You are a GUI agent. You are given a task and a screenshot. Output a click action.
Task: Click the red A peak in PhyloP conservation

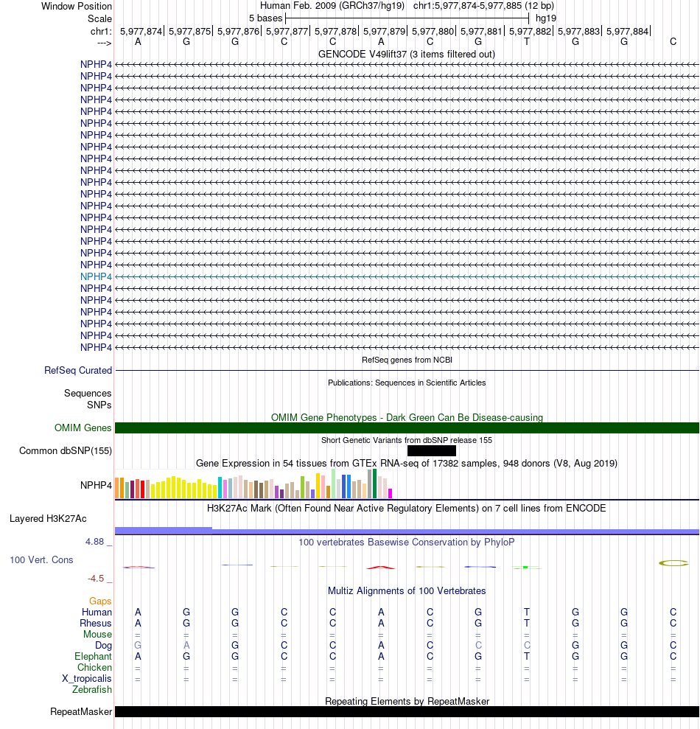pos(381,568)
